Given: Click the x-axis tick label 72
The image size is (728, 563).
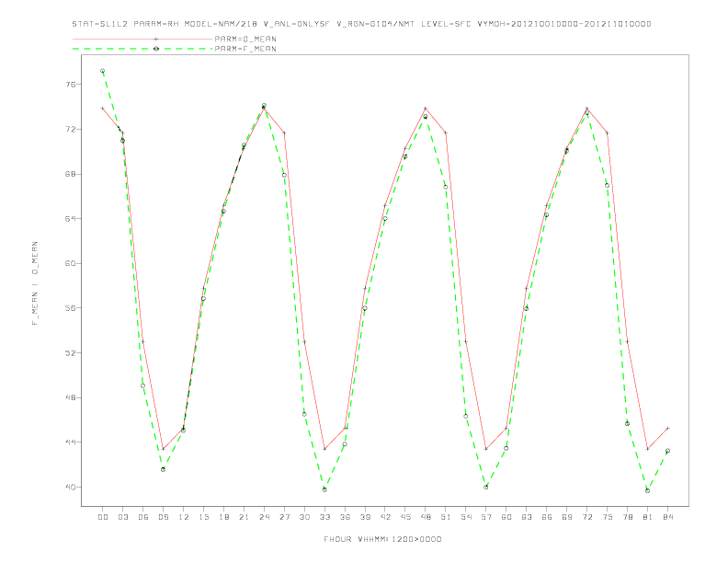Looking at the screenshot, I should click(x=586, y=517).
